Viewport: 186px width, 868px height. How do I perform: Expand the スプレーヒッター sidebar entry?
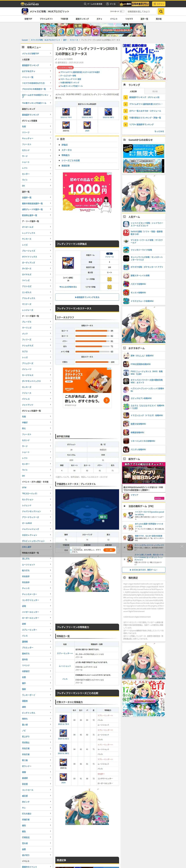37,630
